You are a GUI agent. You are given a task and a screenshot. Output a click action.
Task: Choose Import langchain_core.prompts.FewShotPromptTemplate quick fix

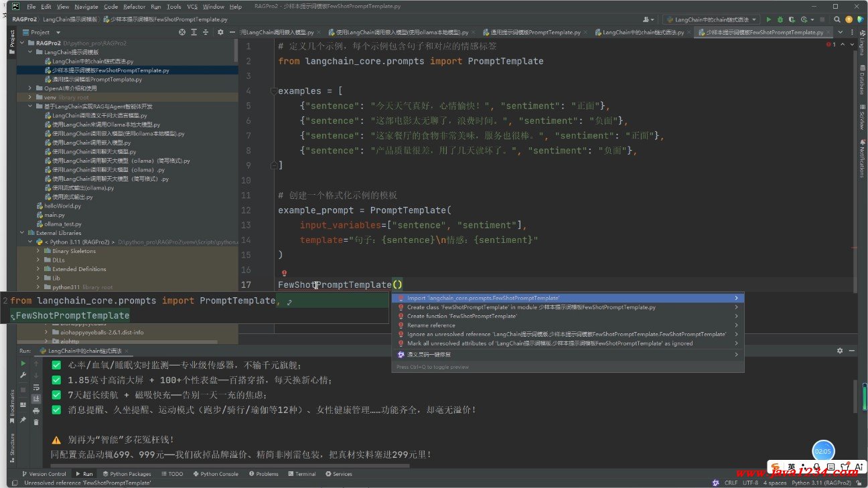coord(483,298)
